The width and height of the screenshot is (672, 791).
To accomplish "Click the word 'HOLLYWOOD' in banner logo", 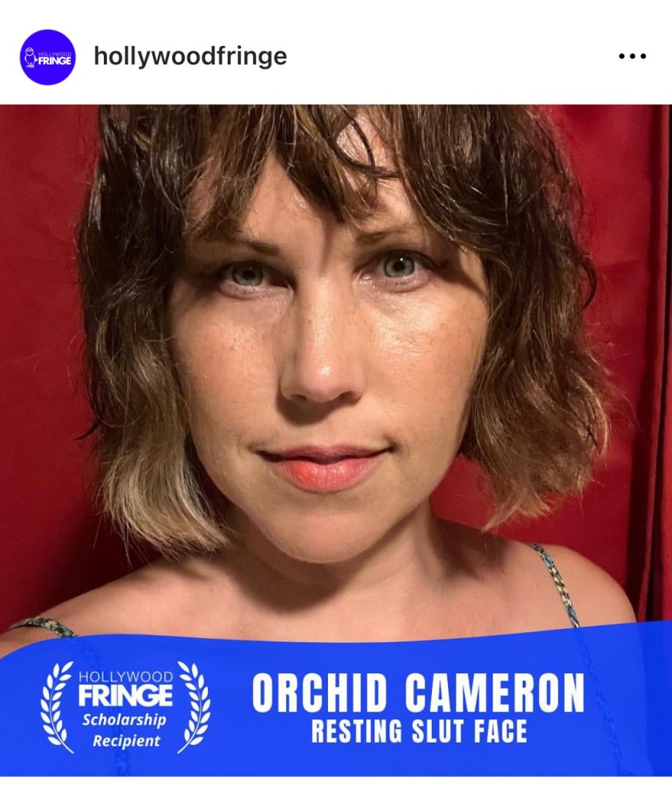I will click(x=125, y=677).
